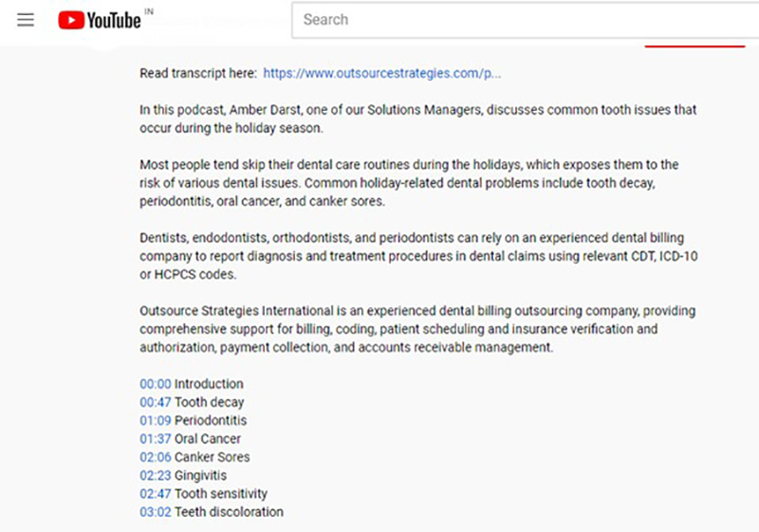Image resolution: width=759 pixels, height=532 pixels.
Task: Jump to 02:47 Tooth sensitivity timestamp
Action: (156, 494)
